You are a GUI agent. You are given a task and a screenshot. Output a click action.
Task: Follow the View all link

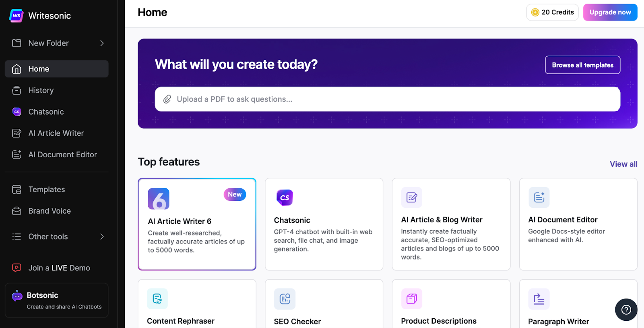point(623,164)
